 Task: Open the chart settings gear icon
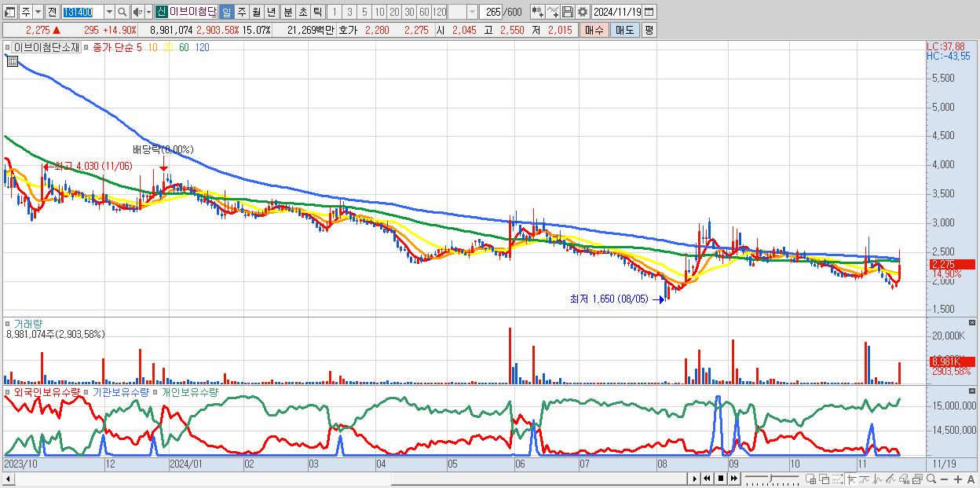[583, 12]
